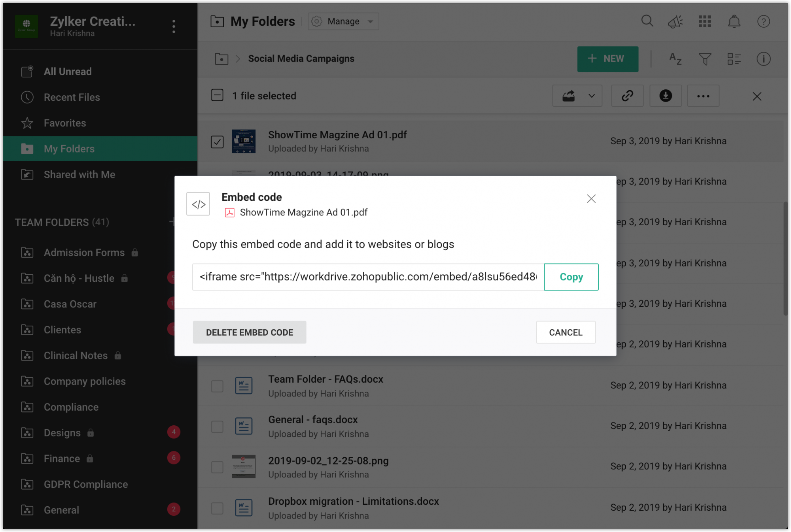Viewport: 791px width, 532px height.
Task: Select the Team Folder - FAQs.docx checkbox
Action: click(x=217, y=386)
